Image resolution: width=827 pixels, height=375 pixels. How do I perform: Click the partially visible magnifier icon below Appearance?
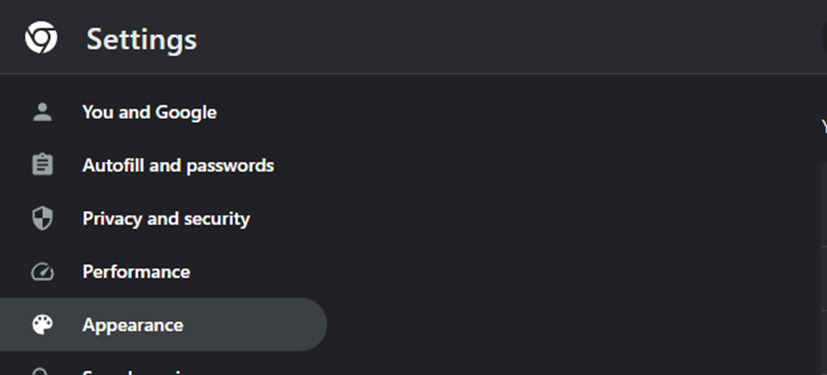click(42, 371)
